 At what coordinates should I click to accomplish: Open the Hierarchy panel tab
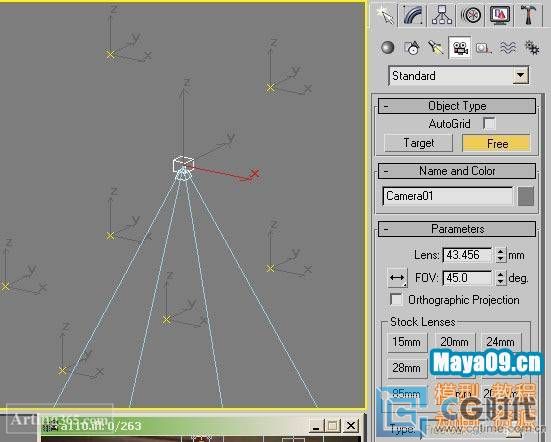point(442,15)
